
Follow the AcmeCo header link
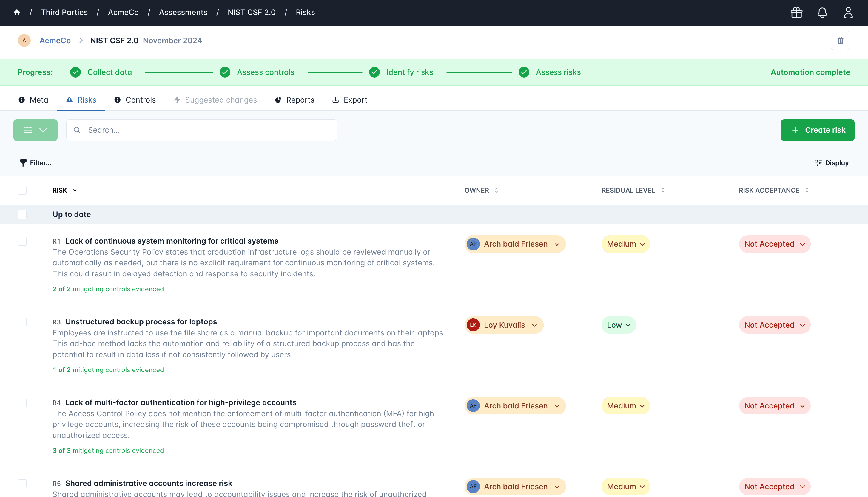pos(55,41)
